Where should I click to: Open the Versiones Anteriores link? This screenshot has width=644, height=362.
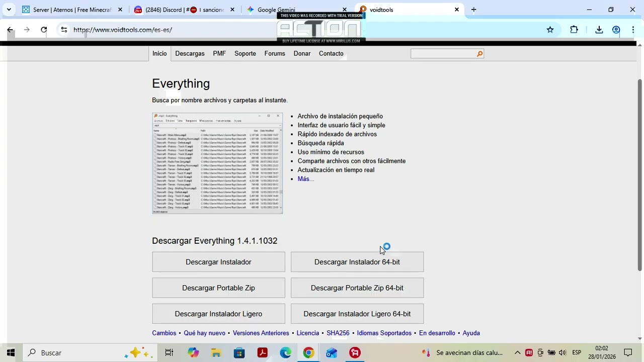261,333
